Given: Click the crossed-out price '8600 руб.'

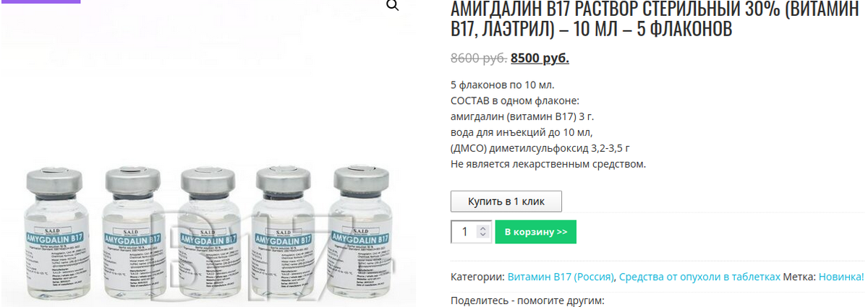Looking at the screenshot, I should [x=478, y=58].
